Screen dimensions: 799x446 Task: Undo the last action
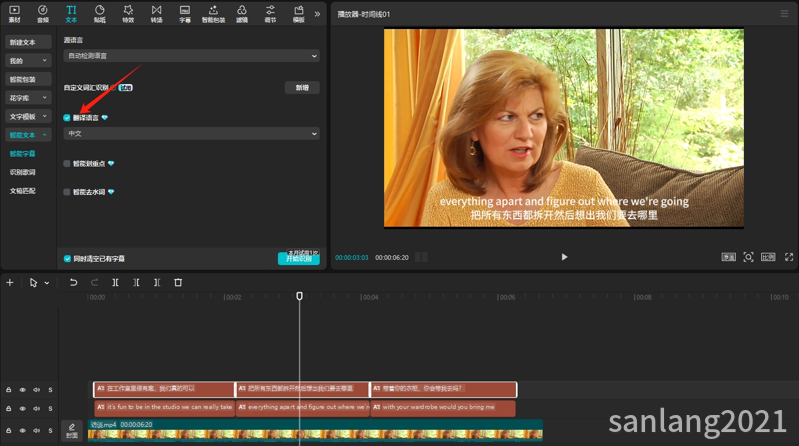73,282
